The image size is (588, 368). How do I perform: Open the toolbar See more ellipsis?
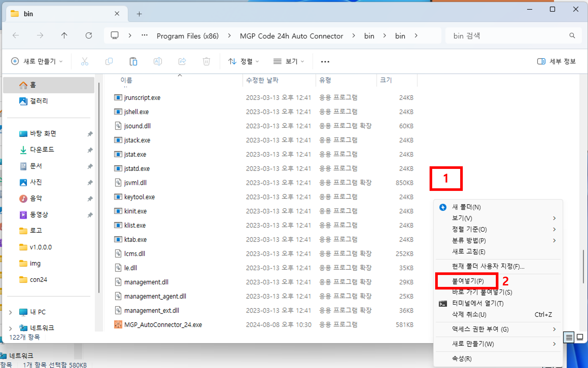(325, 62)
